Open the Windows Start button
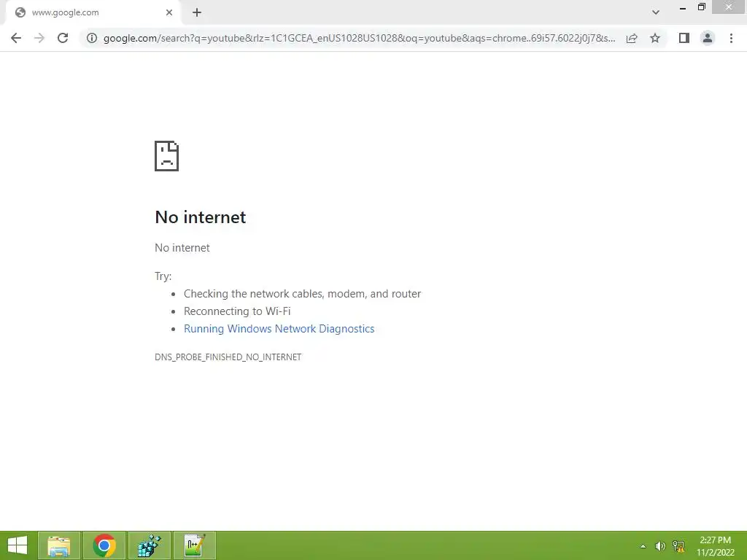 click(18, 545)
